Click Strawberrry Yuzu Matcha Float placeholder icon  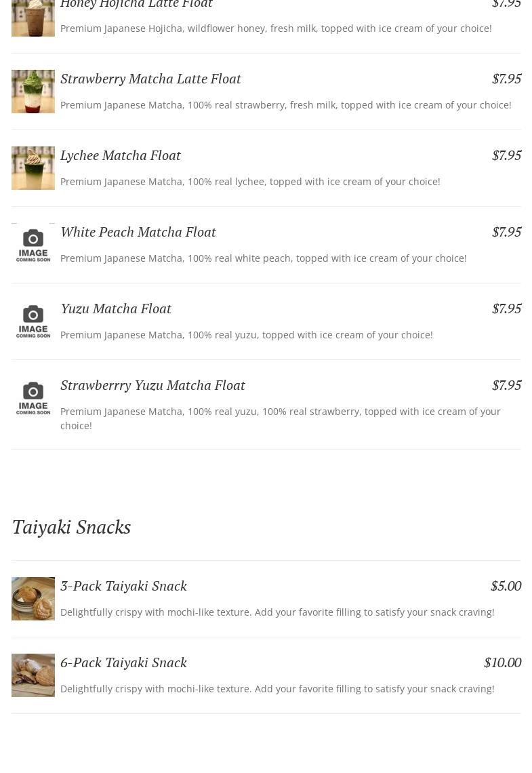click(x=33, y=398)
